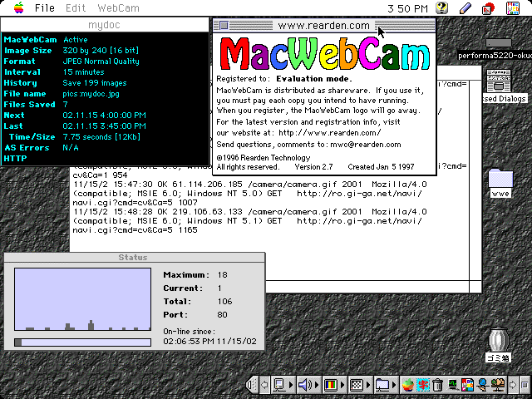Close the www.rearden.com about window
Screen dimensions: 532x399
tap(224, 25)
